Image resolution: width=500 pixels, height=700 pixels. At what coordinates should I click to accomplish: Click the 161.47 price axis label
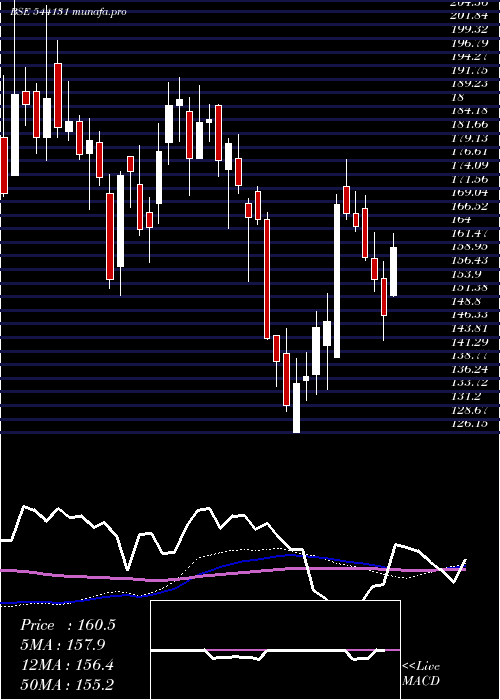[470, 233]
